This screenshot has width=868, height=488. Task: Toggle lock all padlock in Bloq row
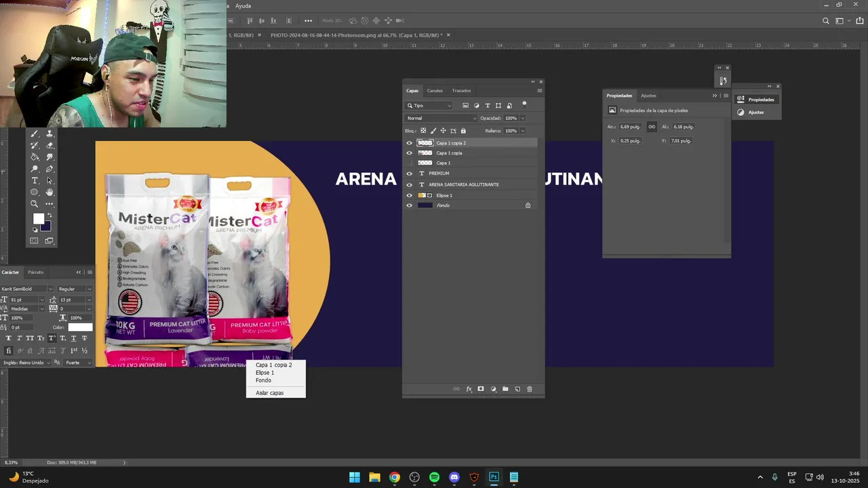pyautogui.click(x=463, y=131)
